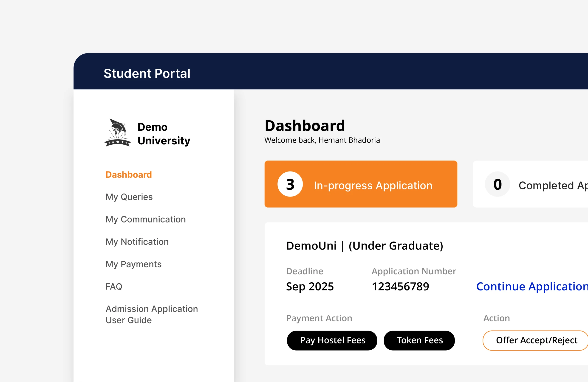Click the DemoUni Under Graduate heading
The image size is (588, 382).
[365, 246]
